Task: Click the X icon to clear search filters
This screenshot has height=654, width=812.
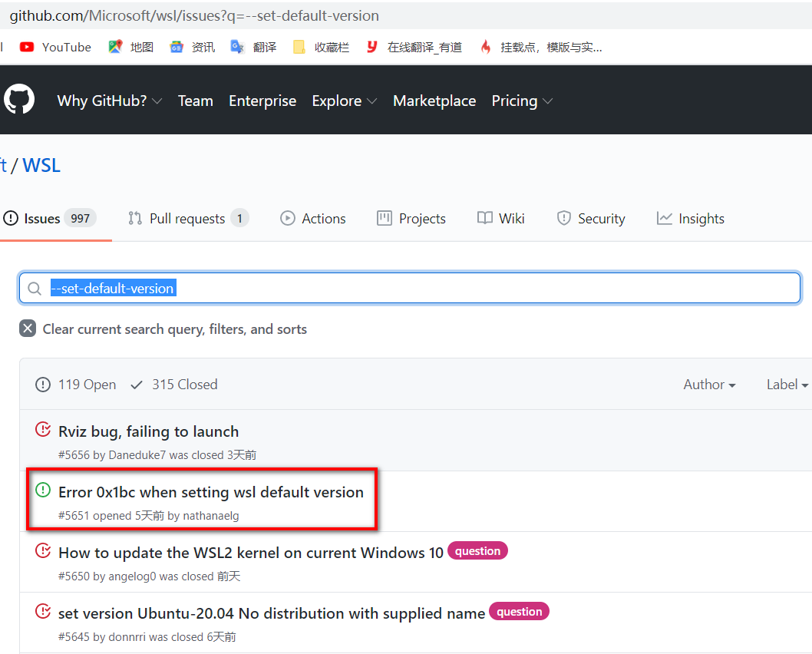Action: click(28, 329)
